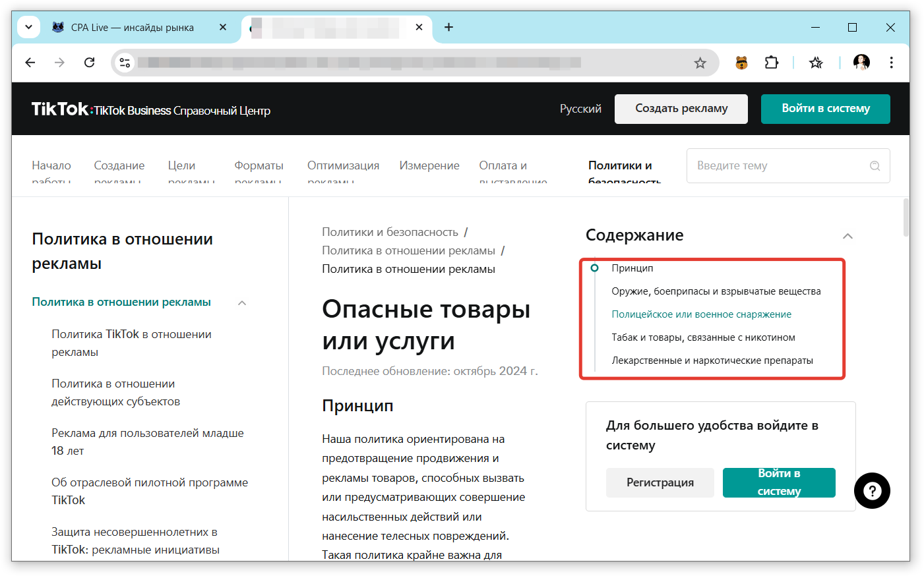Open Политика TikTok в отношении рекламы
Viewport: 924px width, 576px height.
(132, 343)
